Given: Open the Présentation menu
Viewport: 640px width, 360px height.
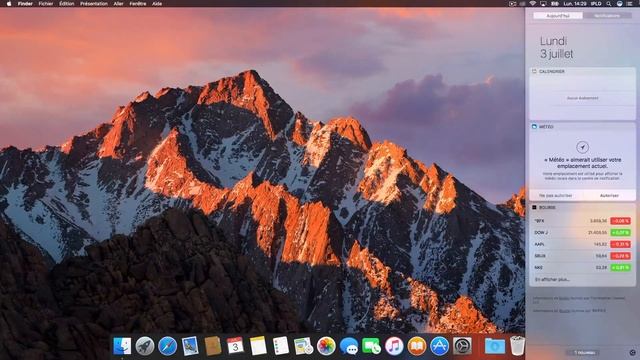Looking at the screenshot, I should coord(94,4).
